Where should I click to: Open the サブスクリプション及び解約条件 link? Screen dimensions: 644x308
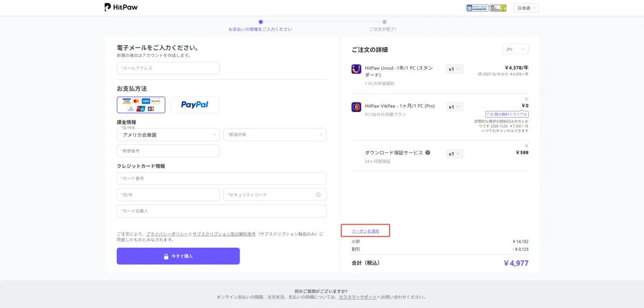click(224, 234)
